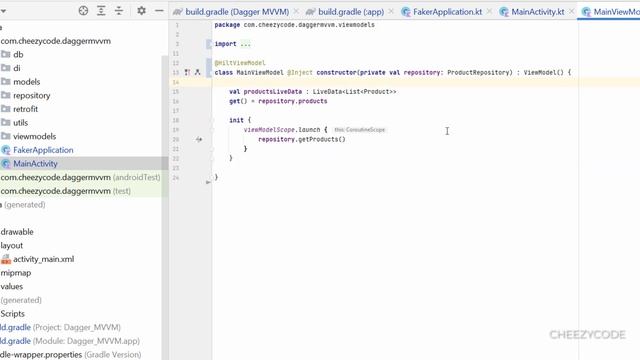Open activity_main.xml layout file
The width and height of the screenshot is (640, 360).
tap(43, 259)
